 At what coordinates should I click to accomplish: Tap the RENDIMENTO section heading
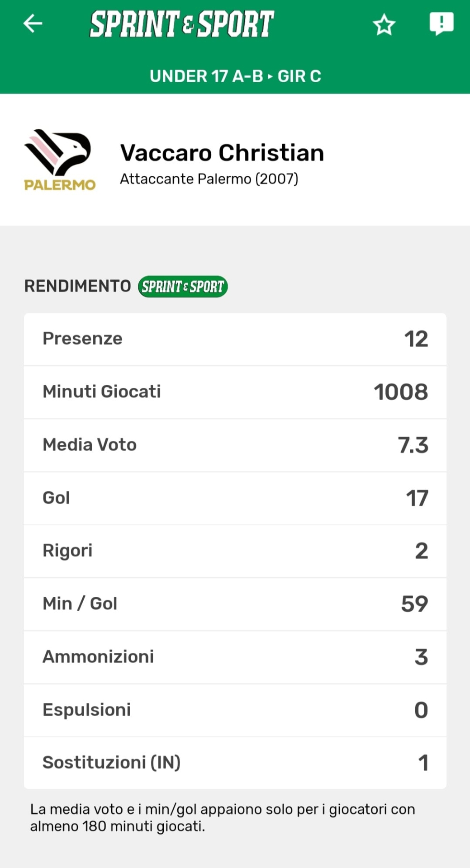(77, 286)
